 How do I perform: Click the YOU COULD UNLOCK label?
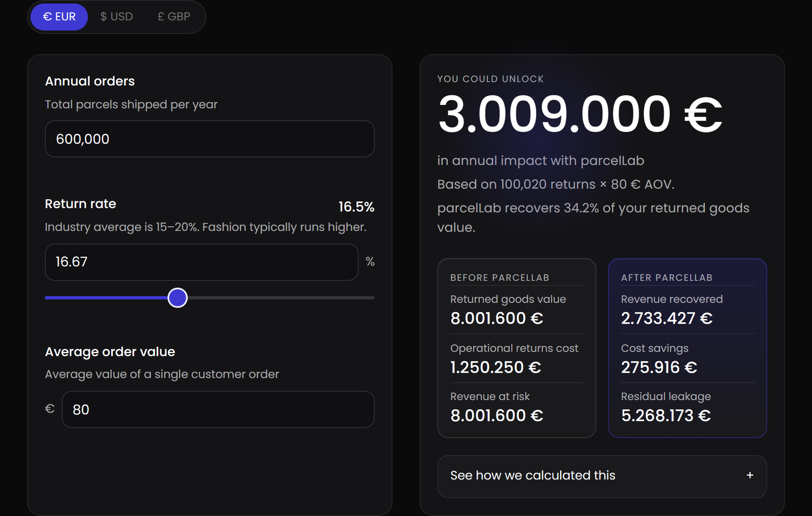click(490, 79)
